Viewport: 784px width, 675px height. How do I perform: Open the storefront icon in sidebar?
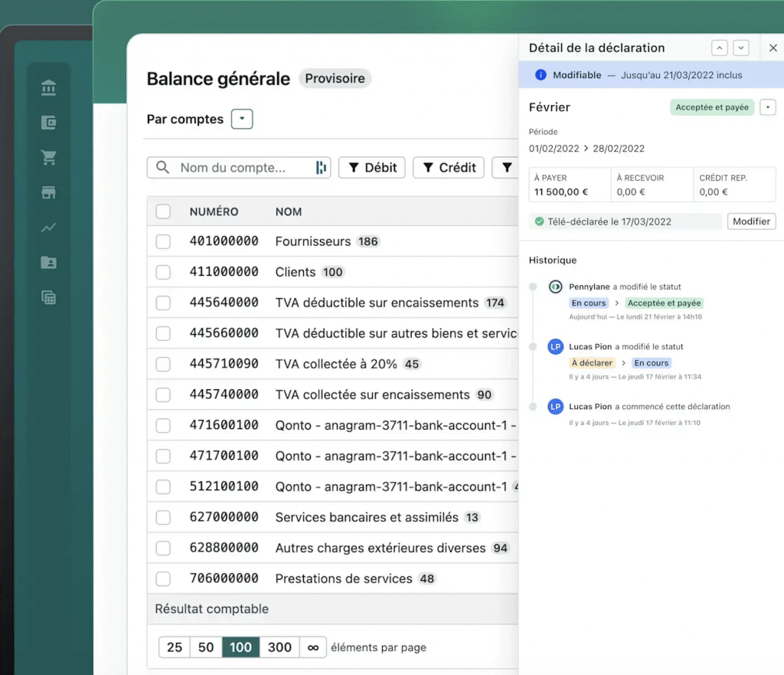pyautogui.click(x=49, y=192)
